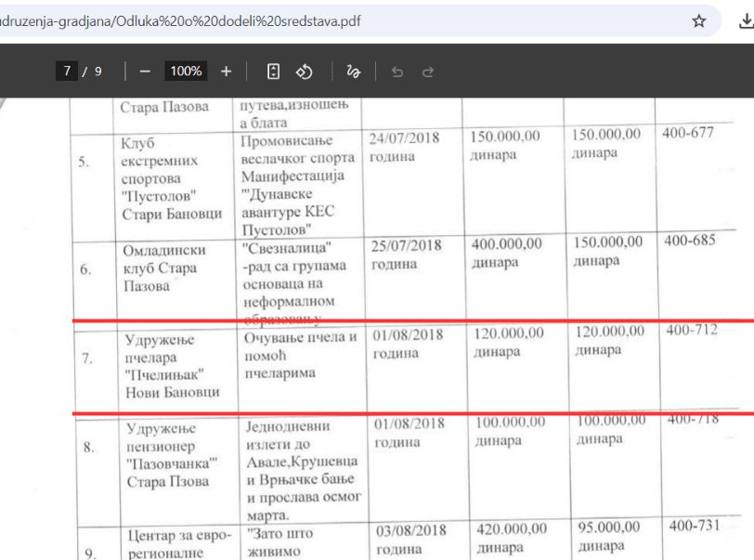
Task: Rotate the PDF counterclockwise
Action: click(304, 72)
